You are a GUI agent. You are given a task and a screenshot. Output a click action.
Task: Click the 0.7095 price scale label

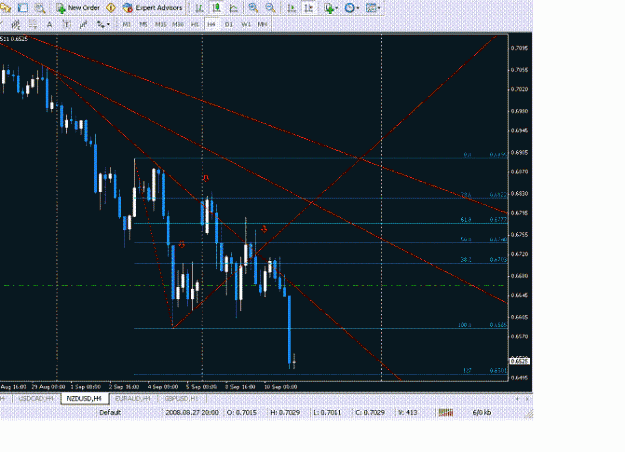tap(519, 48)
